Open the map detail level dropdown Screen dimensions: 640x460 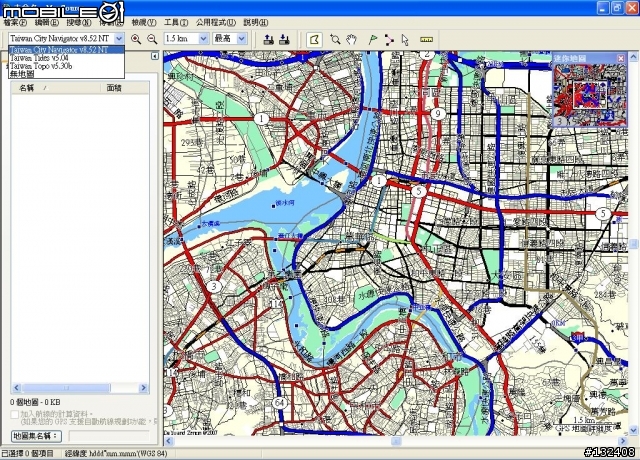pos(242,39)
